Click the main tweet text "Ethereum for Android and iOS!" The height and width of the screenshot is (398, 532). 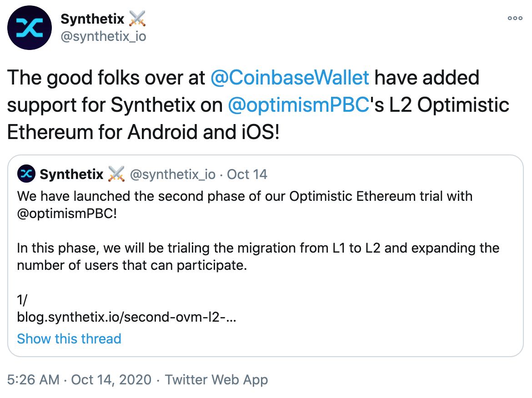click(x=143, y=133)
